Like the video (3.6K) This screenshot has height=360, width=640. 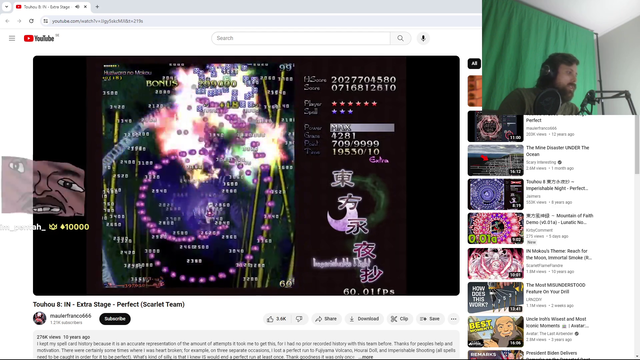pyautogui.click(x=277, y=319)
